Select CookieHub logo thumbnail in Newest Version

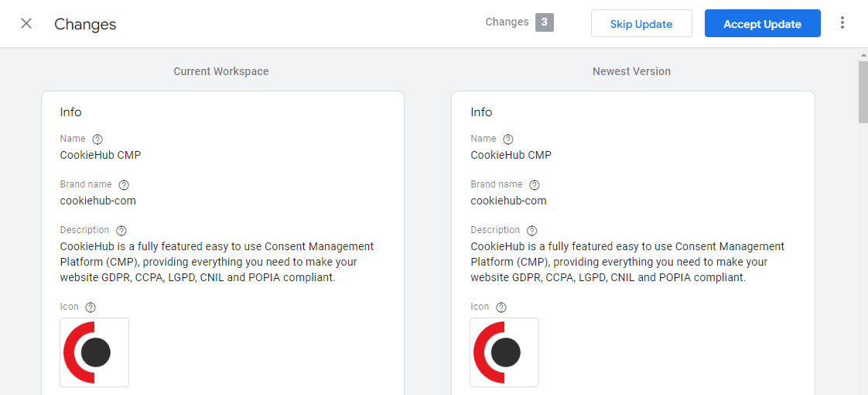tap(504, 352)
